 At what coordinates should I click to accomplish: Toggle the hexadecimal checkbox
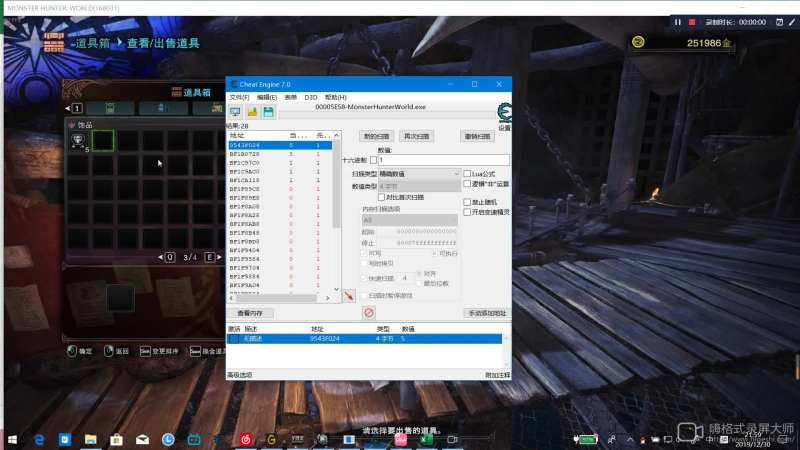[373, 160]
